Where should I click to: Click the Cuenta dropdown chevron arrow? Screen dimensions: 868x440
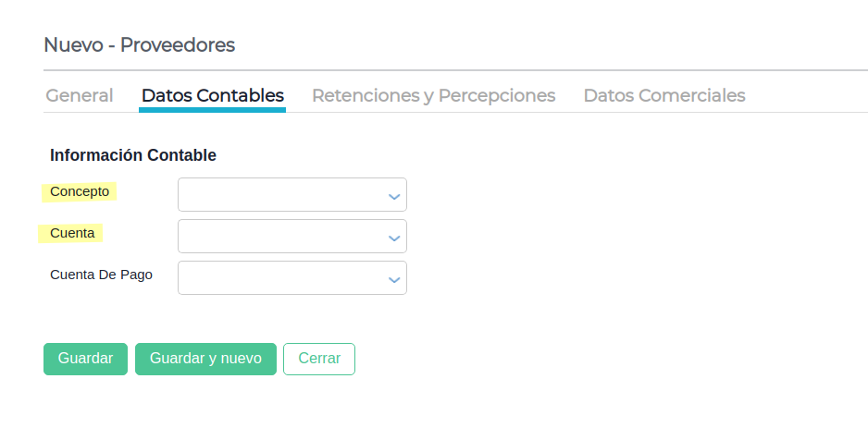click(x=394, y=238)
